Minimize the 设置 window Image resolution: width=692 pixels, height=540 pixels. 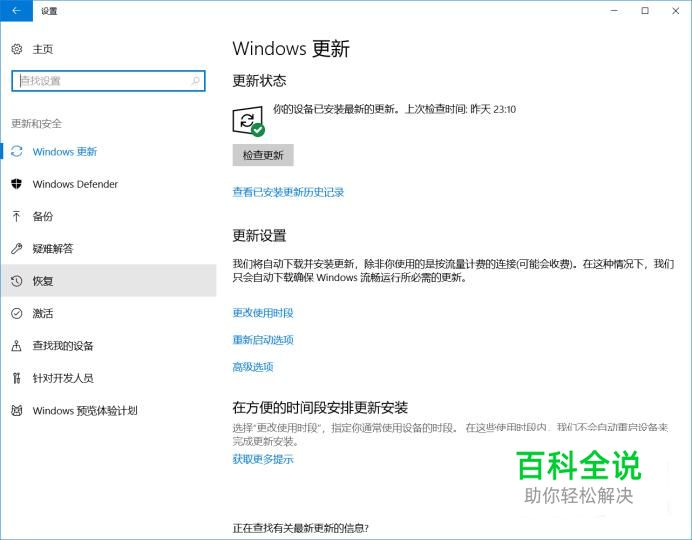614,11
